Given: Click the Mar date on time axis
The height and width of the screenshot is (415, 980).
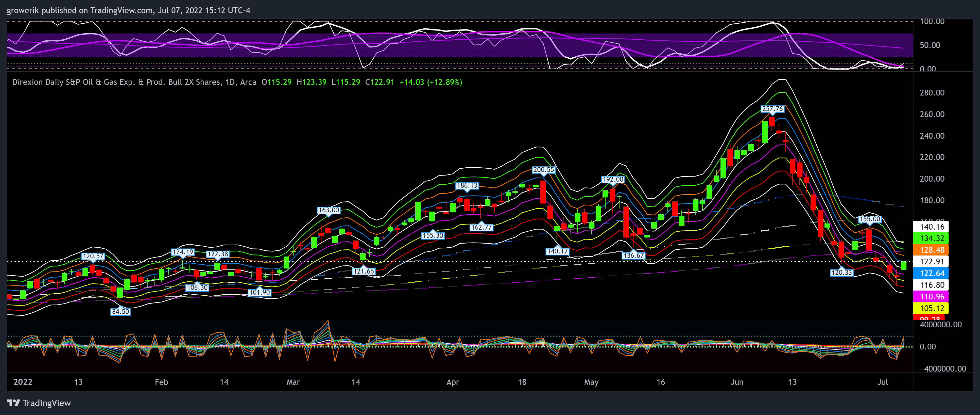Looking at the screenshot, I should pos(293,382).
